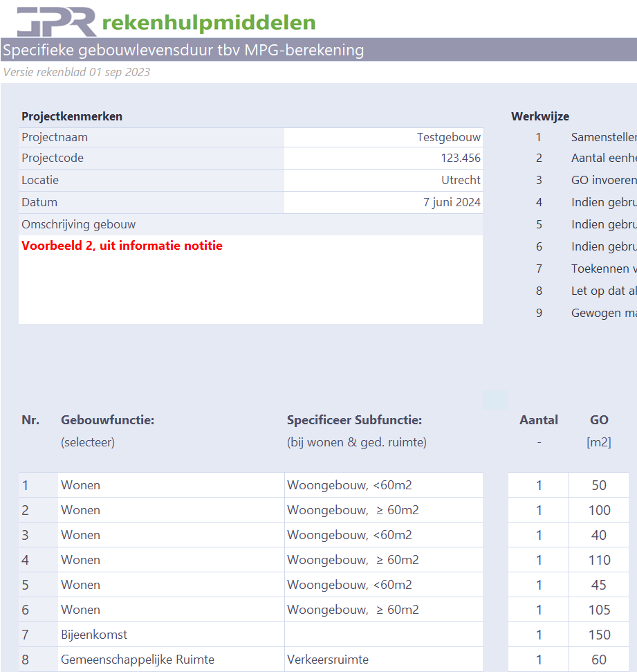
Task: Edit the Projectnaam field containing Testgebouw
Action: (383, 137)
